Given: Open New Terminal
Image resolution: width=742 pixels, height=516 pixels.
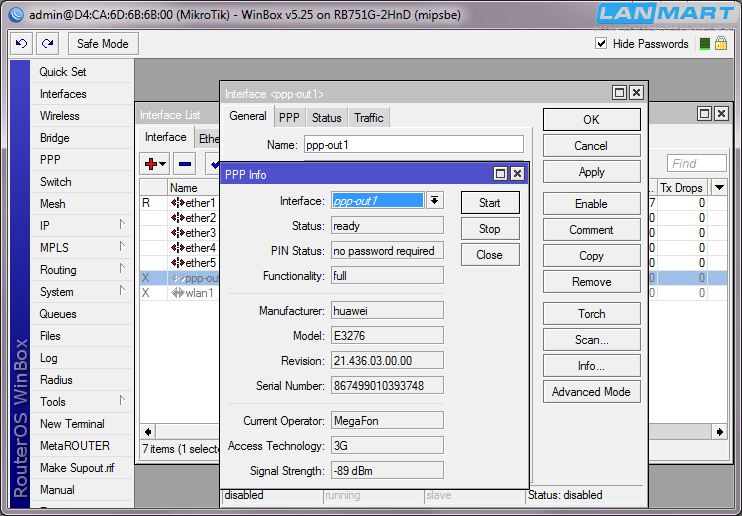Looking at the screenshot, I should pos(72,424).
